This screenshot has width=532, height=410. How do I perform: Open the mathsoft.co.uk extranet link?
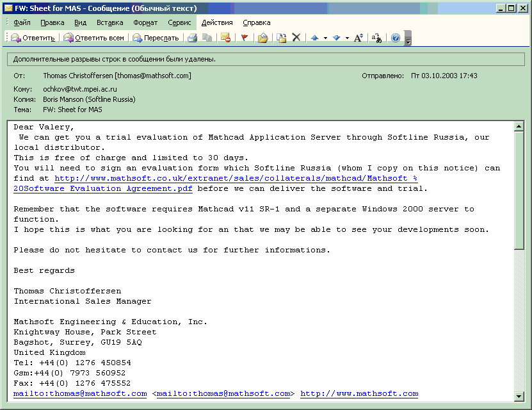tap(236, 178)
